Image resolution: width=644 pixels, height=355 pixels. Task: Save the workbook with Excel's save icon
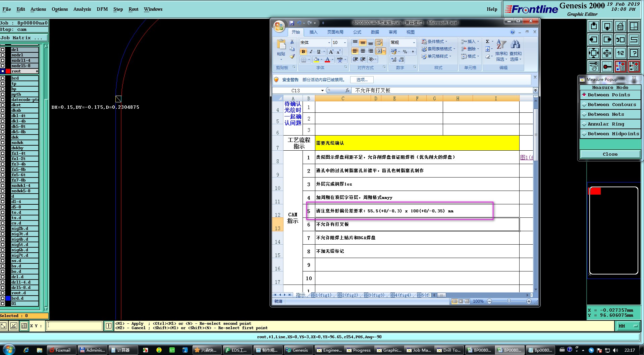[291, 23]
